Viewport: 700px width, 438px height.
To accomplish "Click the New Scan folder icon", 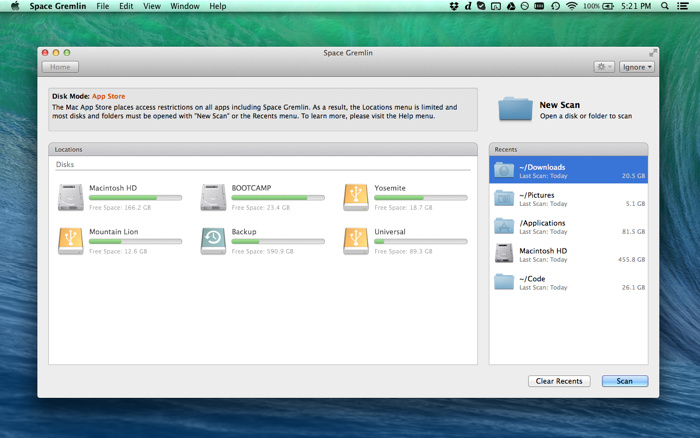I will (515, 109).
